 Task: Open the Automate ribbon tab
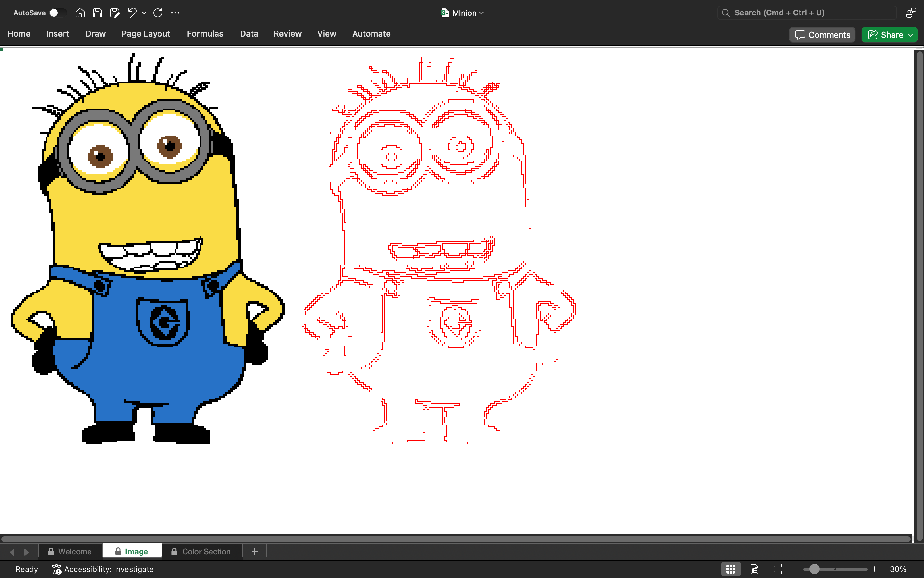(x=372, y=34)
